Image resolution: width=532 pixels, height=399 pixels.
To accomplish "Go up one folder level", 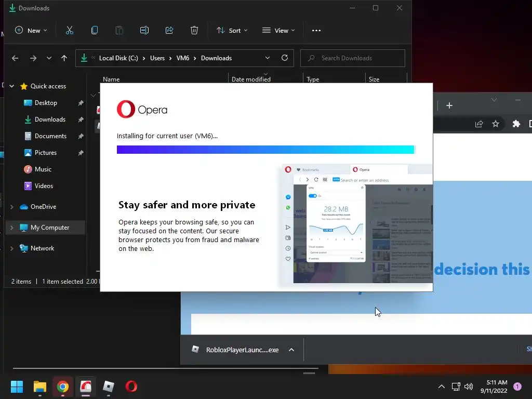I will coord(64,58).
